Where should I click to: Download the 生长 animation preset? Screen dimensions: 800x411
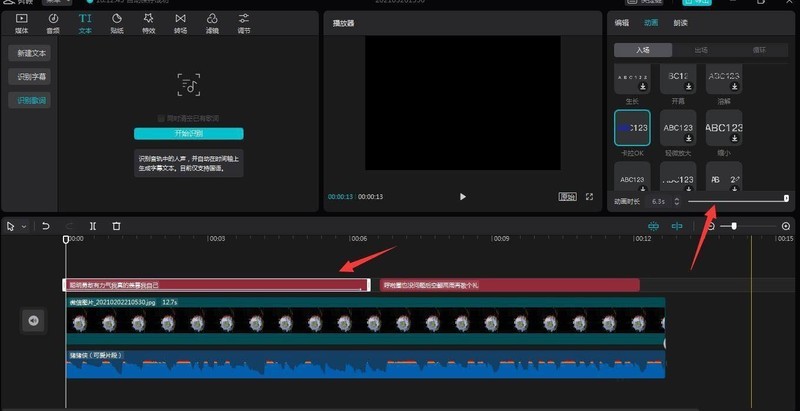coord(643,87)
